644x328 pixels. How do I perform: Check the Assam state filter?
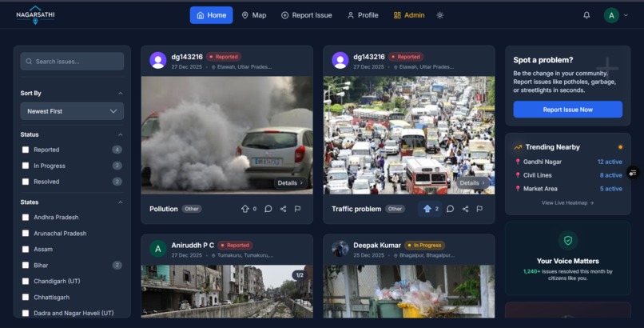[26, 250]
